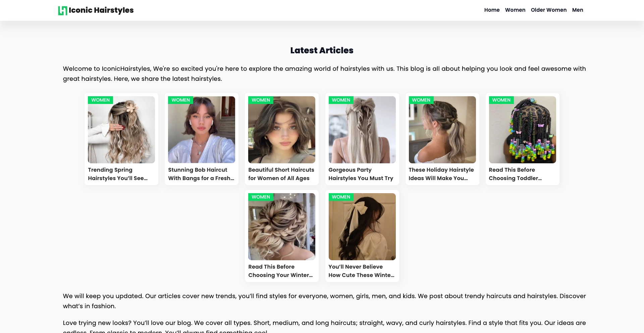Viewport: 644px width, 333px height.
Task: Open the Stunning Bob Haircut With Bangs article
Action: pyautogui.click(x=201, y=174)
